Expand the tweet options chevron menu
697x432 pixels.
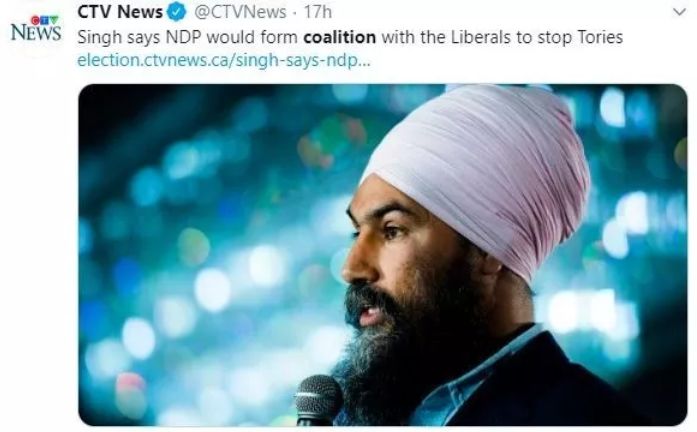tap(679, 12)
